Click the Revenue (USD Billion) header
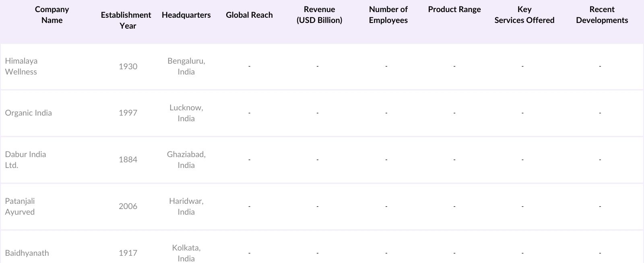 319,15
